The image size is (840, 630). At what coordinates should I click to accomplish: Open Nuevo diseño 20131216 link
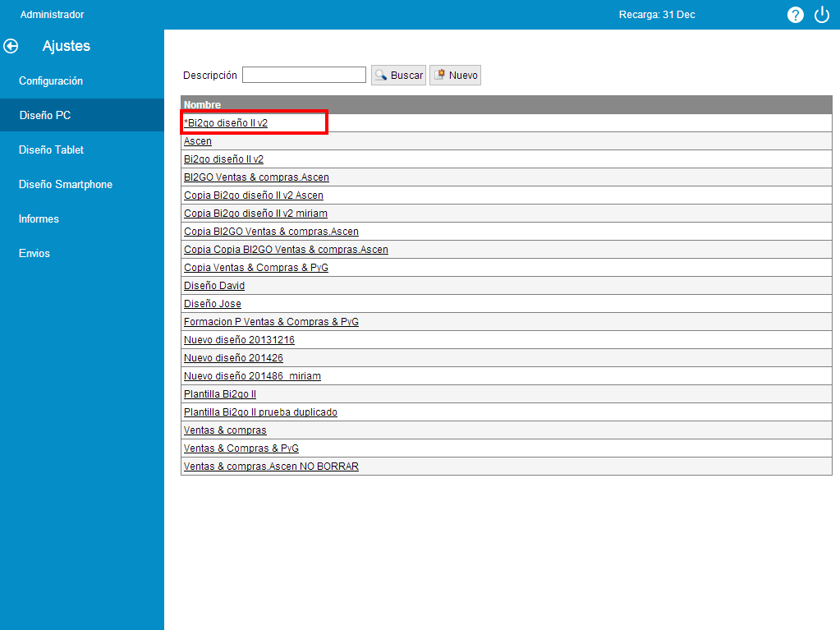[x=239, y=340]
